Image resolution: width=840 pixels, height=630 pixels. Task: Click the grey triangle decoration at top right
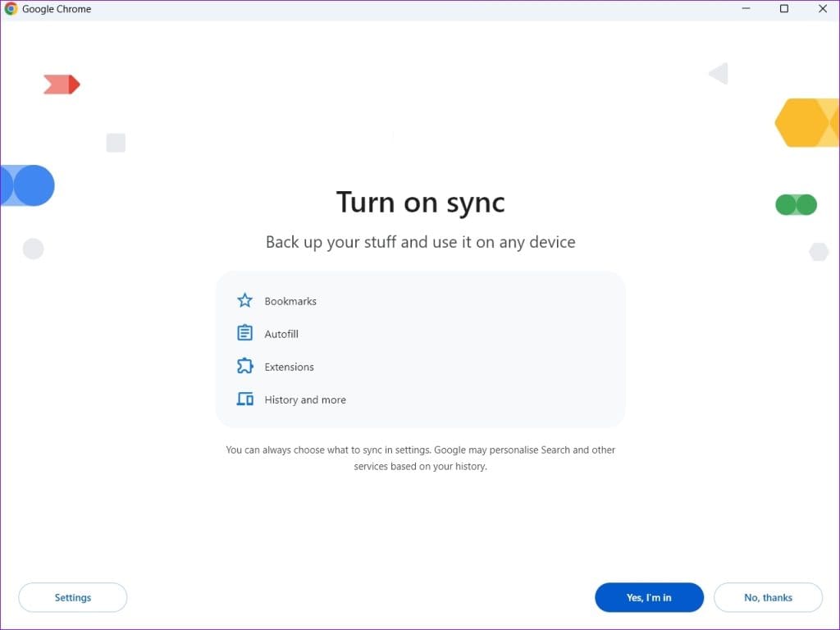pyautogui.click(x=718, y=73)
